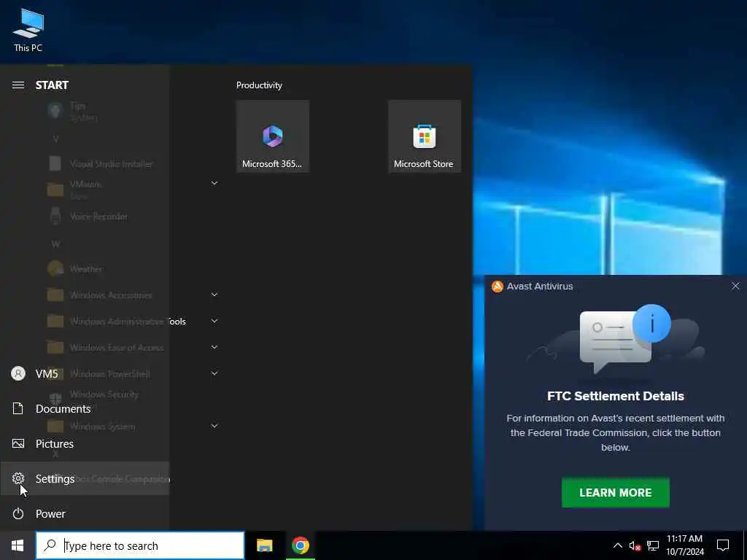The image size is (747, 560).
Task: Expand the Windows Ease of Access chevron
Action: coord(214,347)
